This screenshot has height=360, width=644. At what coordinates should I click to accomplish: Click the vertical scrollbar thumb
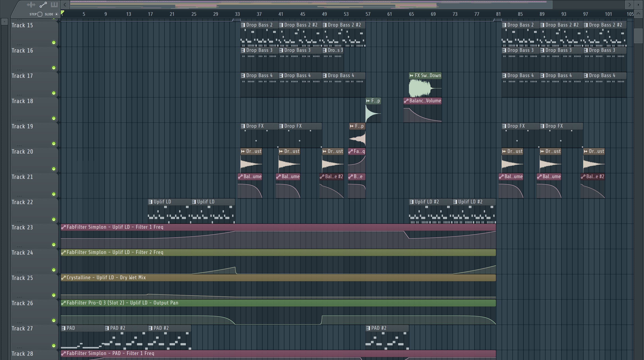[638, 36]
